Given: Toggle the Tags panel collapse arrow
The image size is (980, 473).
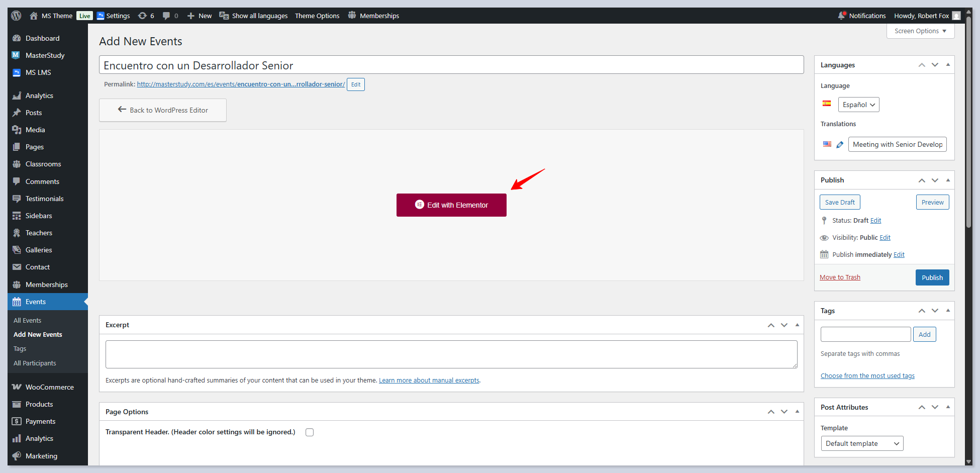Looking at the screenshot, I should (948, 311).
